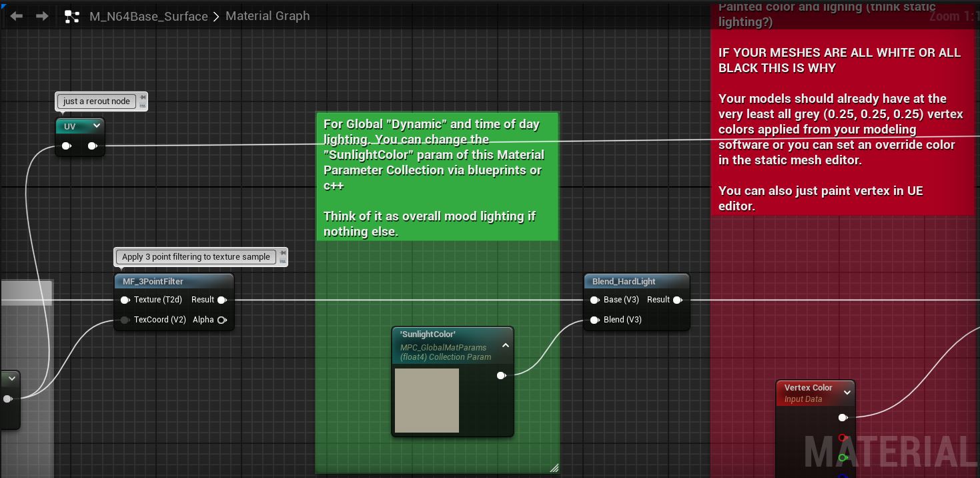Click 'Apply 3 point filtering to texture sample' comment
980x478 pixels.
tap(196, 257)
